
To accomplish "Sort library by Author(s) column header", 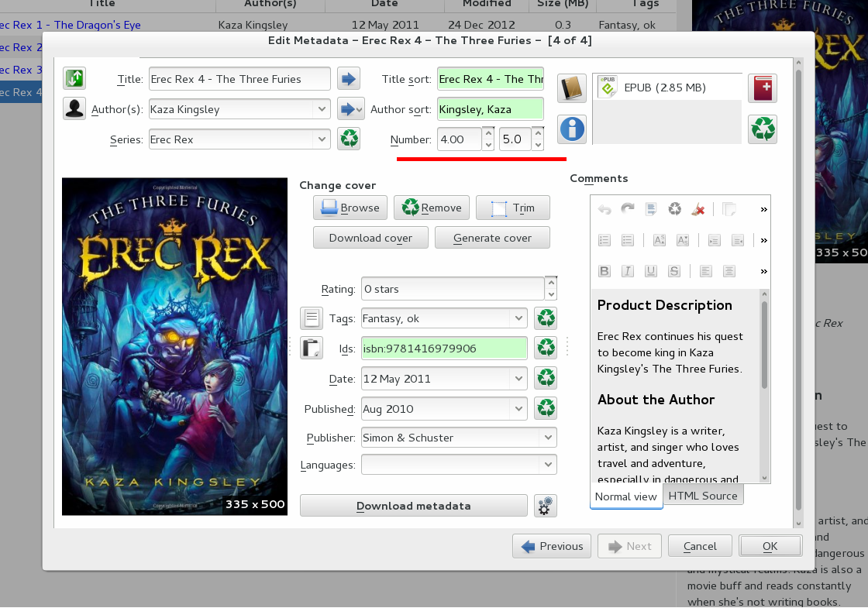I will click(270, 4).
